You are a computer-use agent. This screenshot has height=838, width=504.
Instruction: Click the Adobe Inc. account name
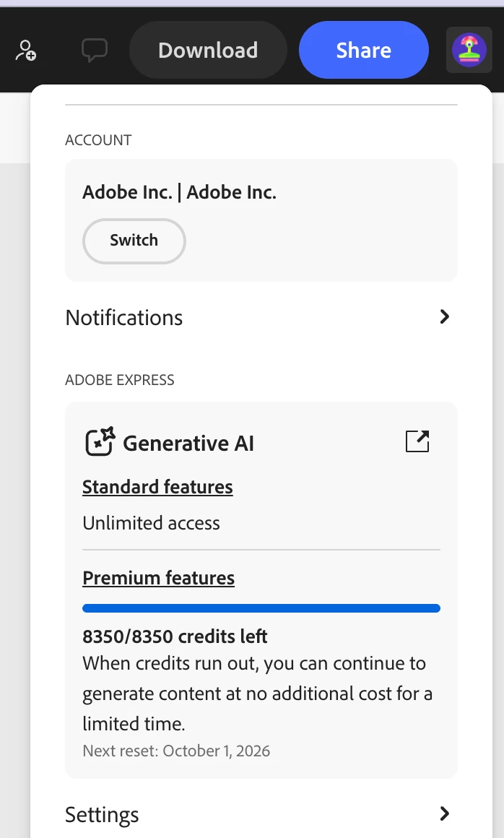tap(179, 192)
